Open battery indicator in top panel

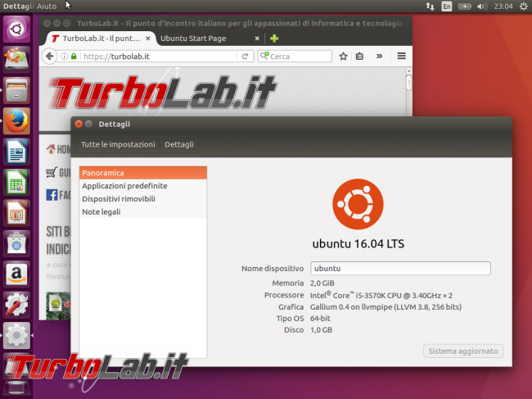tap(465, 7)
